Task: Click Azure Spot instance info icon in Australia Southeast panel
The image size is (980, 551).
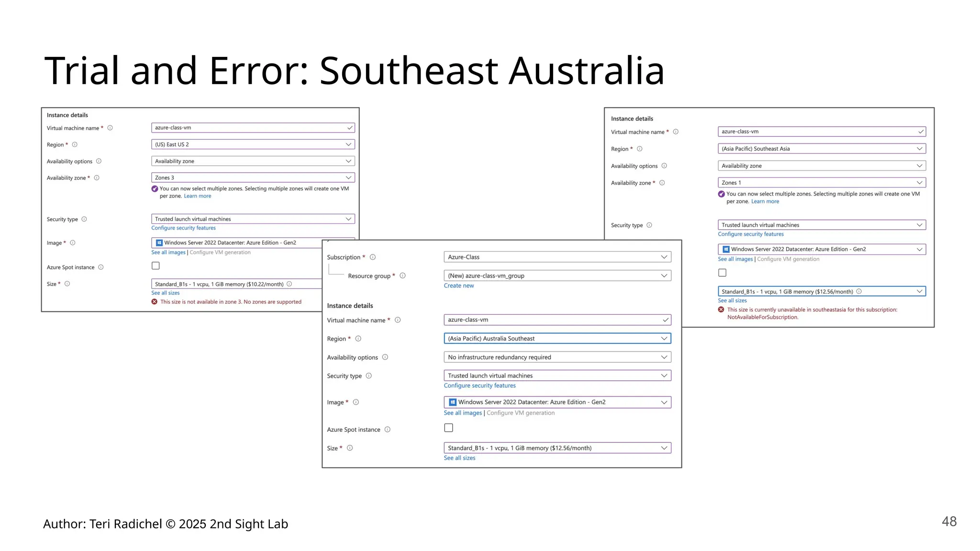Action: coord(388,430)
